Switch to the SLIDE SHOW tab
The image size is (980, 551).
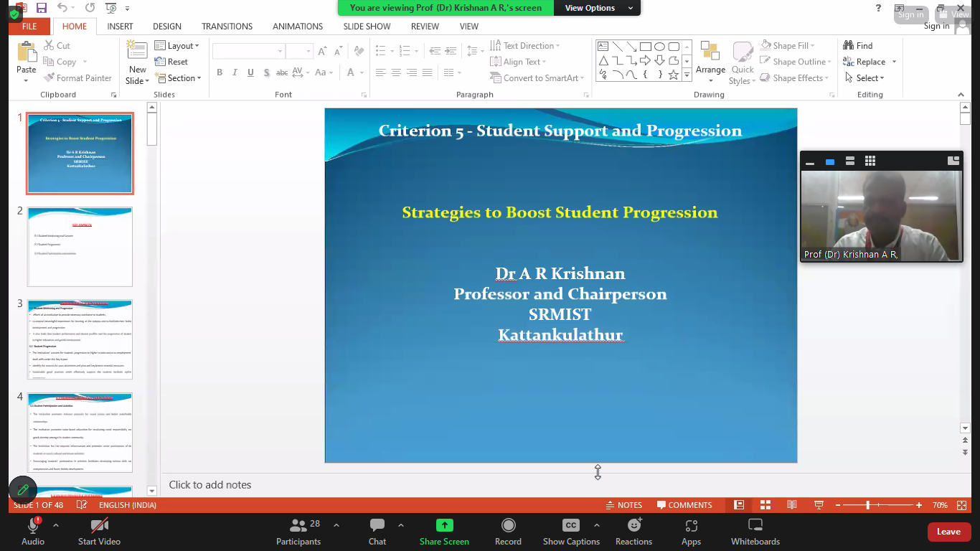point(367,26)
